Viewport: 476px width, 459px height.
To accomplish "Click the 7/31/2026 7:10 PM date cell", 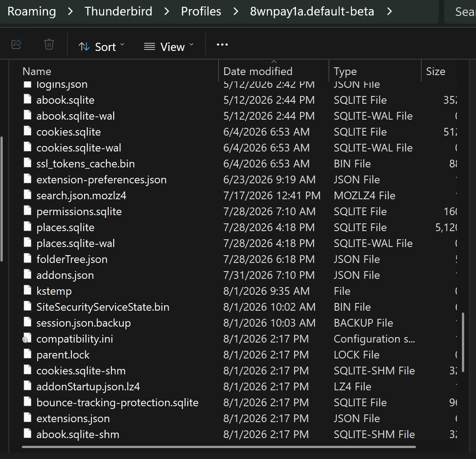I will [269, 275].
